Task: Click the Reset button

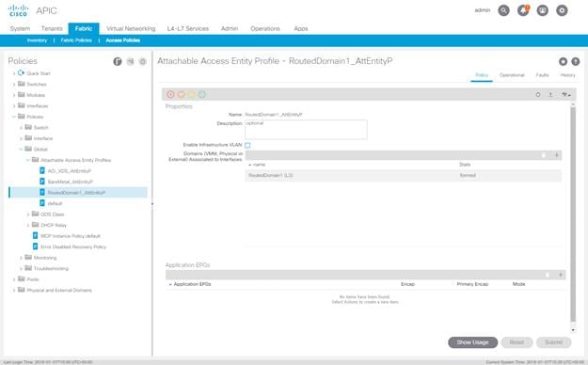Action: [x=516, y=342]
